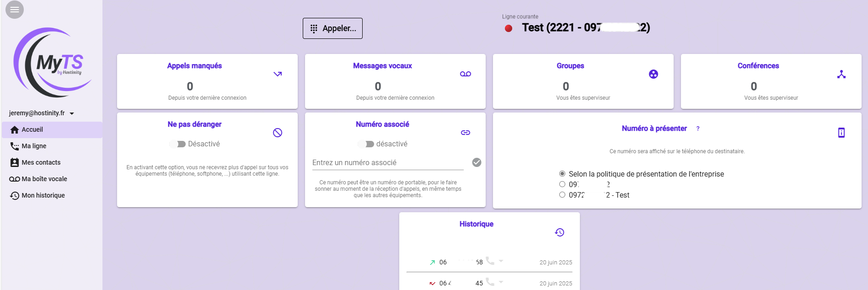Click the Ne pas déranger block icon
The image size is (868, 290).
278,133
